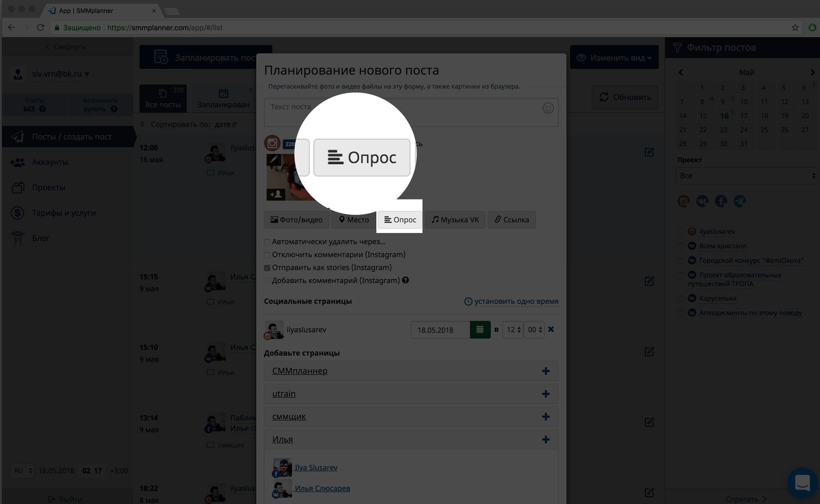Filter by Telegram network icon
The width and height of the screenshot is (820, 504).
click(x=740, y=201)
